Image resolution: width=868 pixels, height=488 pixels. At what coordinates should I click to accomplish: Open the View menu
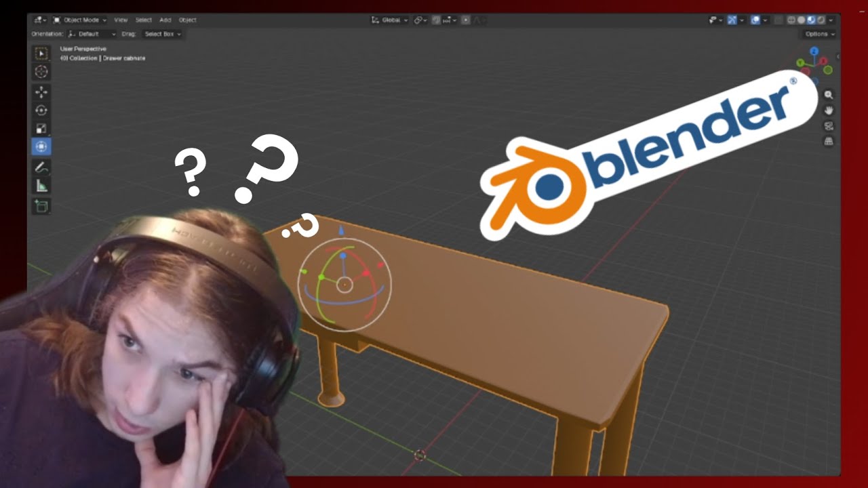[121, 20]
